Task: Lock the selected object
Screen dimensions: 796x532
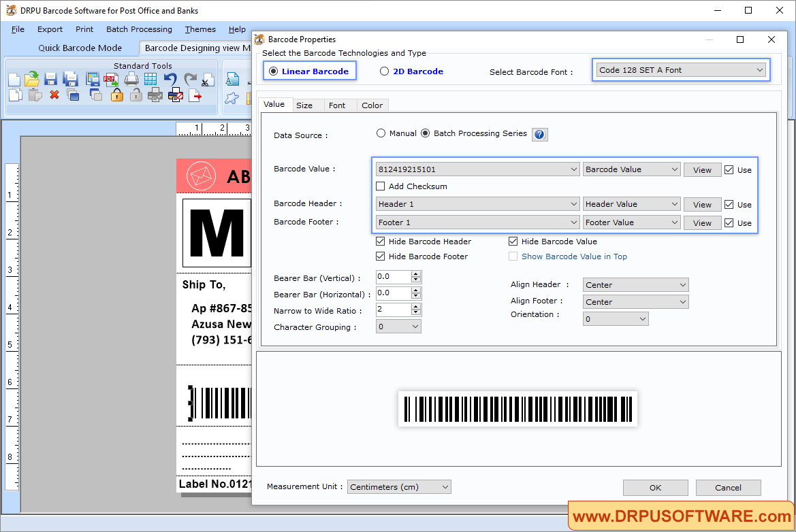Action: 116,96
